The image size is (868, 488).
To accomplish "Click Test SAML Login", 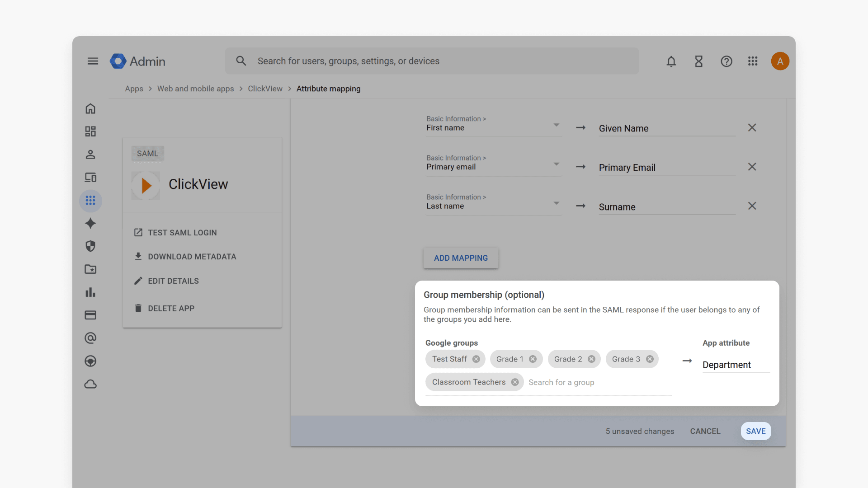I will (175, 233).
